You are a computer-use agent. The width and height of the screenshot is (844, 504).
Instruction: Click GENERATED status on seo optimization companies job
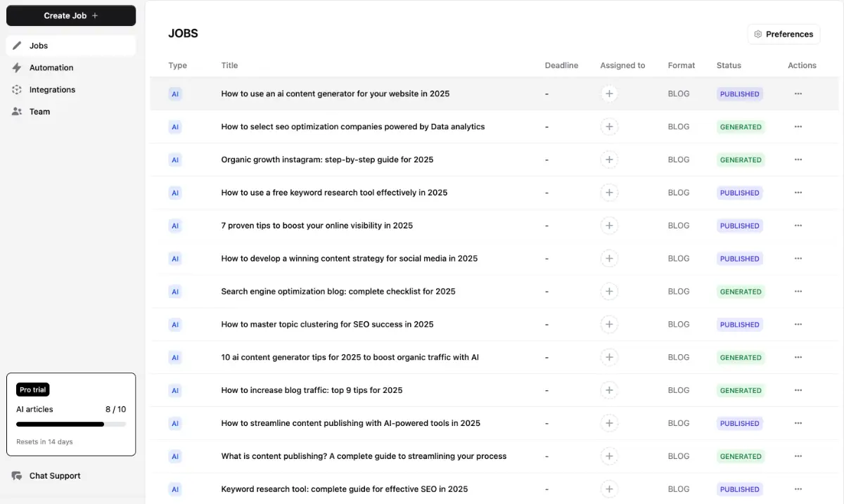[740, 127]
